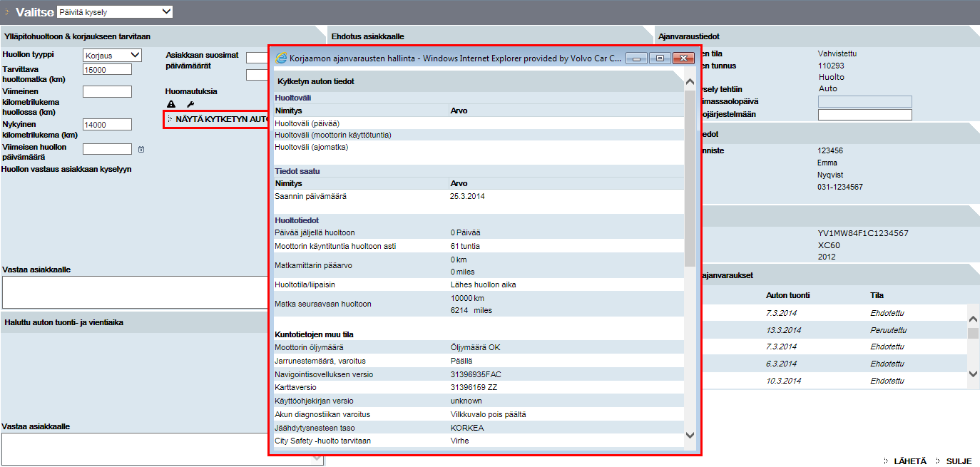
Task: Click the empty field below Voimassaolopäivä
Action: coord(865,115)
